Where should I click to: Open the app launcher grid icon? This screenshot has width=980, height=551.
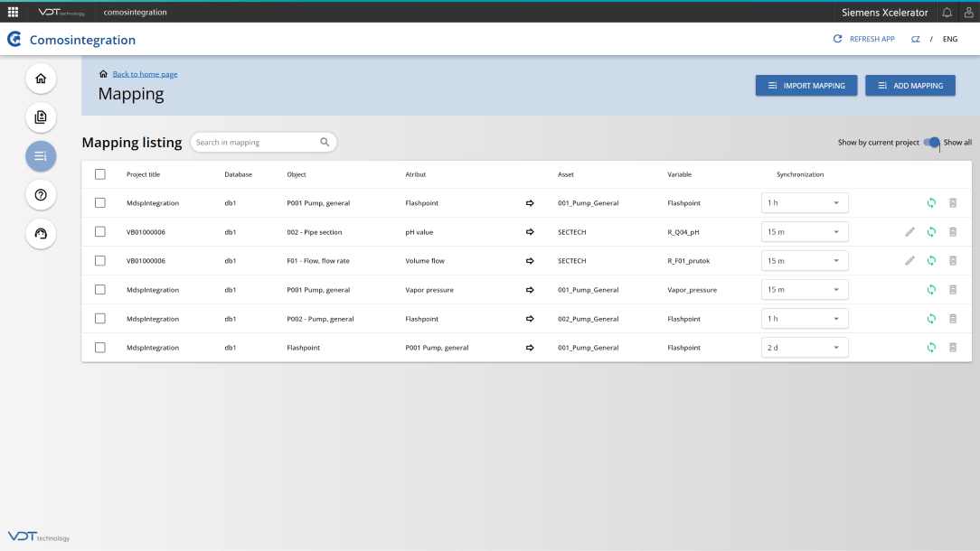coord(14,12)
